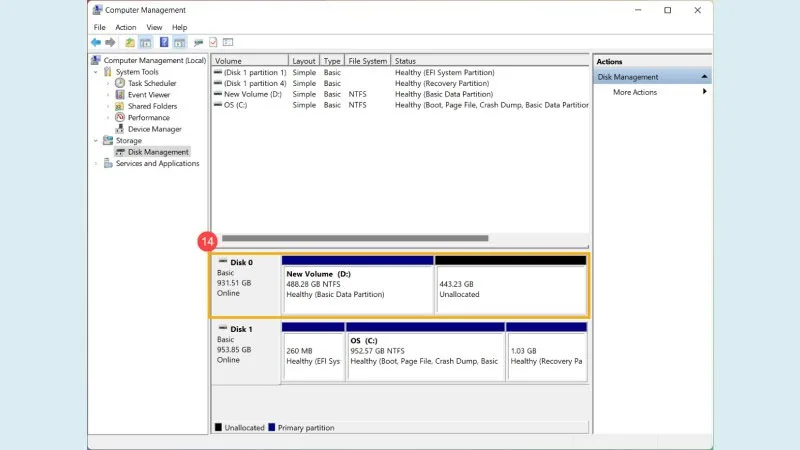
Task: Click the black Unallocated legend swatch
Action: click(x=218, y=428)
